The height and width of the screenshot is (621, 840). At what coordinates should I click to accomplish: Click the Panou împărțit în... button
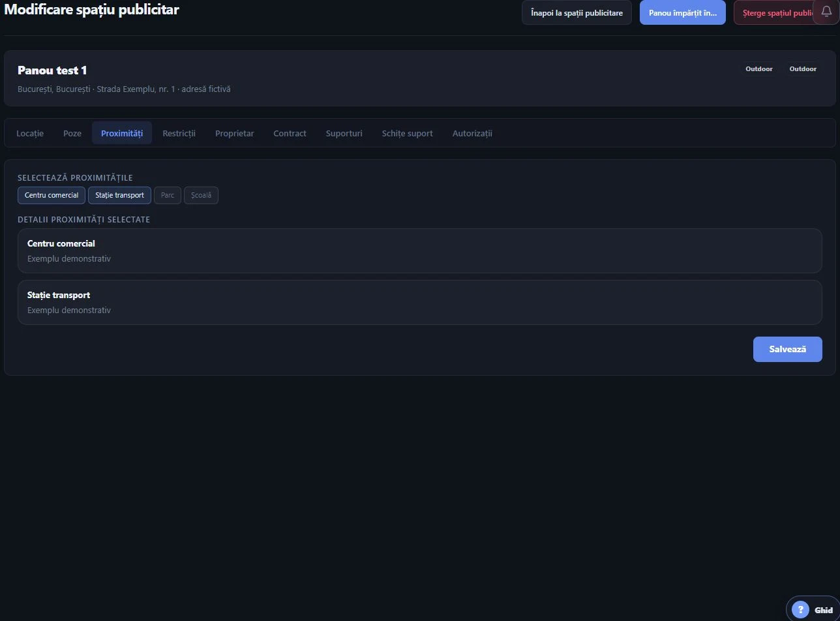pyautogui.click(x=683, y=12)
